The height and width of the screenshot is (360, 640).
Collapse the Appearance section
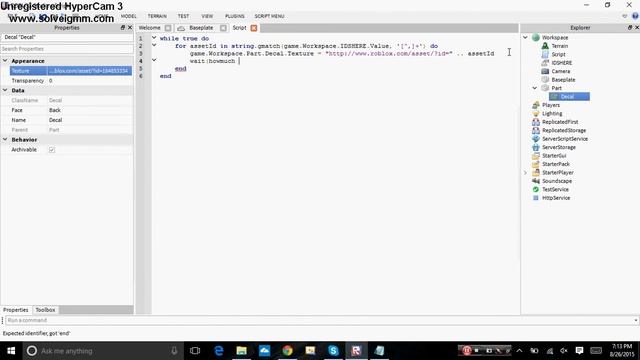point(5,61)
